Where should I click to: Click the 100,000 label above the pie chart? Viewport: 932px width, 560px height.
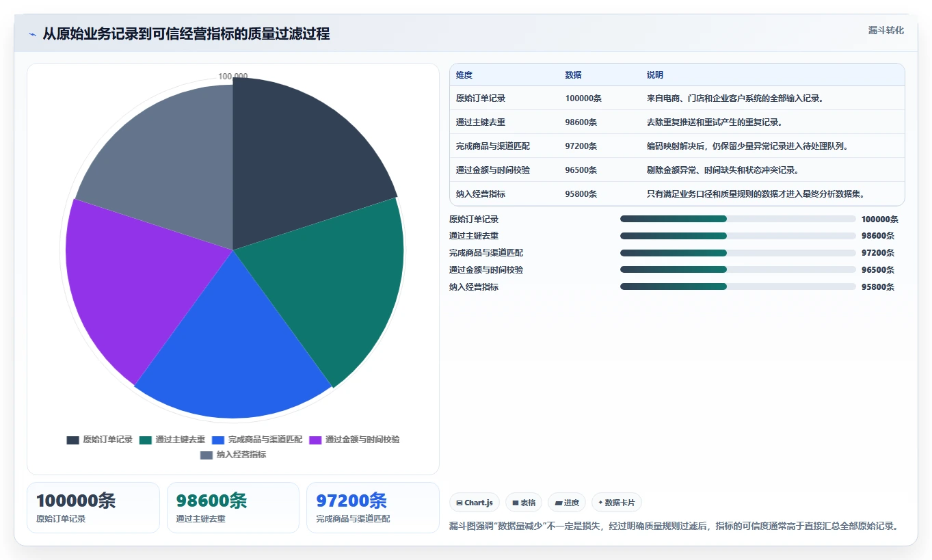pos(233,77)
